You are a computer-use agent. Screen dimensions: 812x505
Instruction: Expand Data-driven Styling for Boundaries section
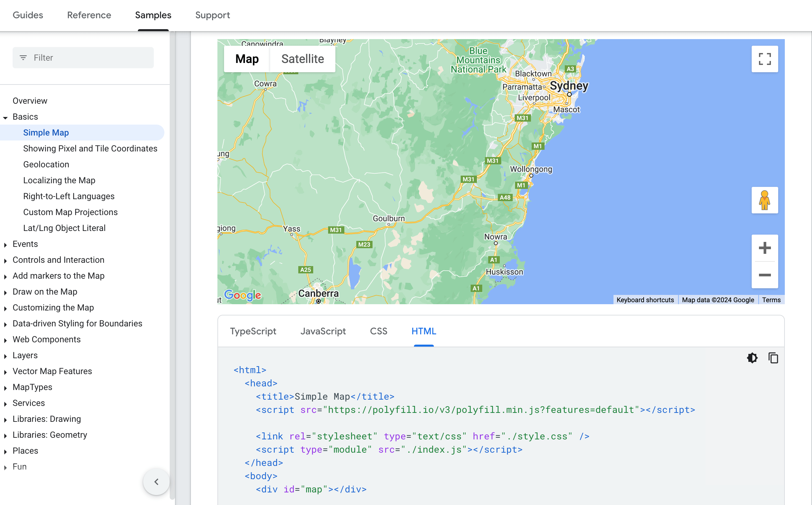coord(5,324)
